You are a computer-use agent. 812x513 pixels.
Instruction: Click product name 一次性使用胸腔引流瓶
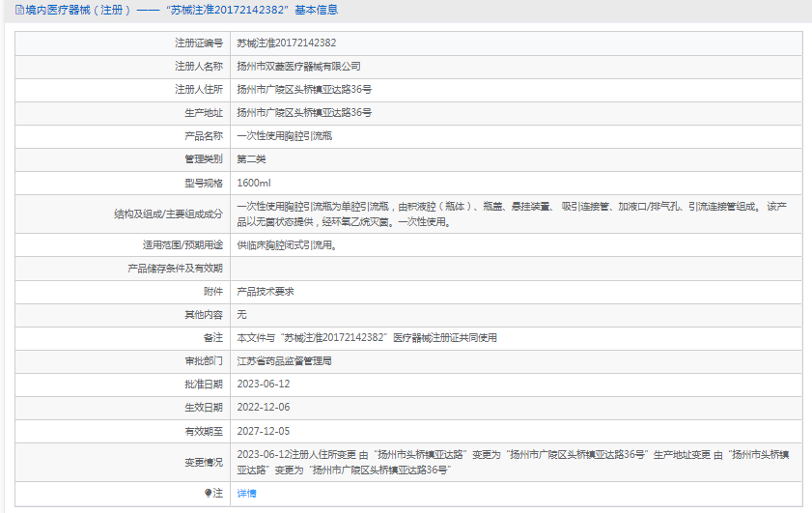coord(284,136)
